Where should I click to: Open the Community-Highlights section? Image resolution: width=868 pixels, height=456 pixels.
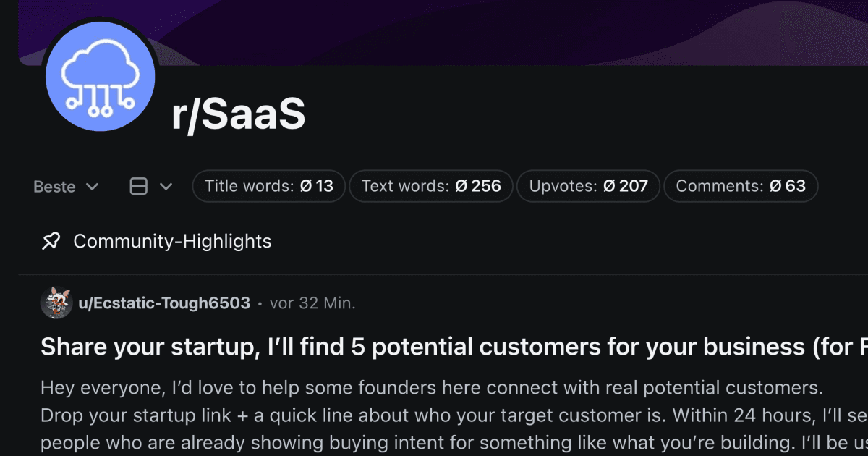point(171,241)
